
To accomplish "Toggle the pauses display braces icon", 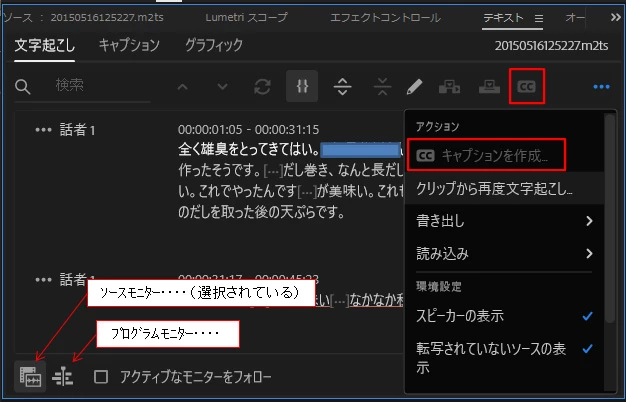I will (302, 86).
